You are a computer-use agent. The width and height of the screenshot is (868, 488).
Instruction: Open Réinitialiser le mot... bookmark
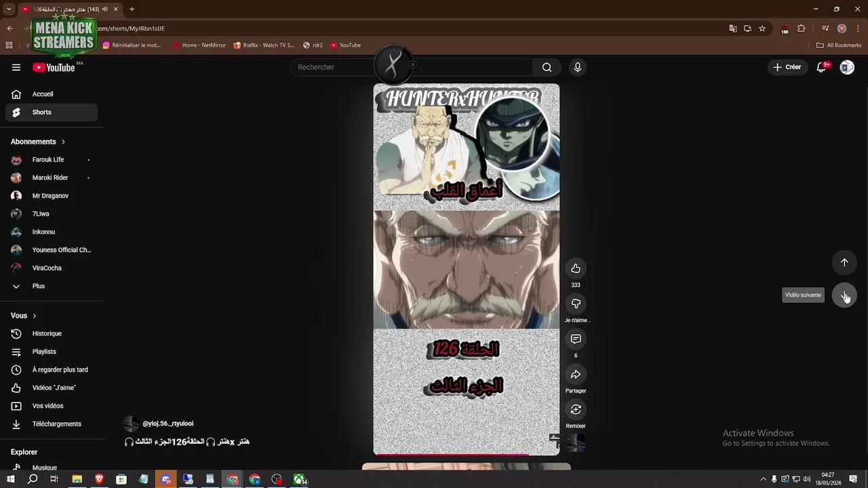click(132, 45)
